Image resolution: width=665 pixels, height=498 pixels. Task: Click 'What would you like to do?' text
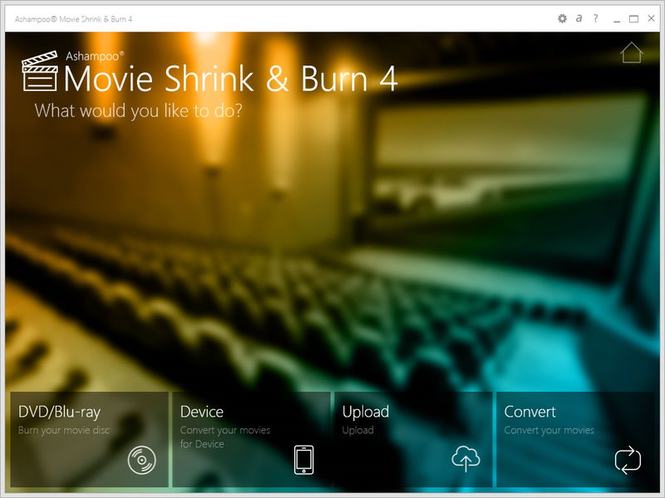coord(138,111)
